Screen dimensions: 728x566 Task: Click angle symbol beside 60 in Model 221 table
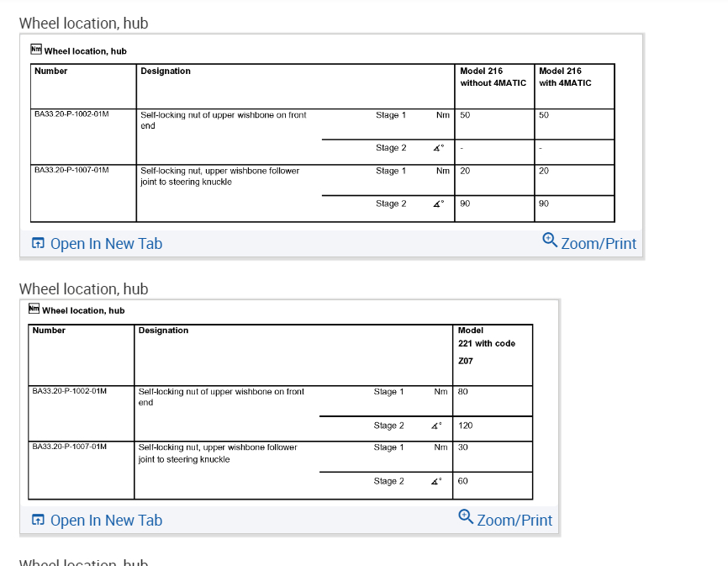point(436,481)
